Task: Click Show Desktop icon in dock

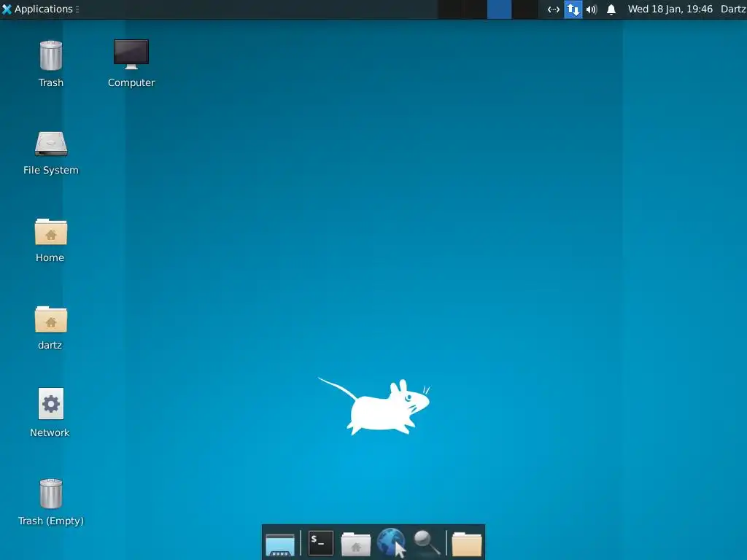Action: [x=280, y=544]
